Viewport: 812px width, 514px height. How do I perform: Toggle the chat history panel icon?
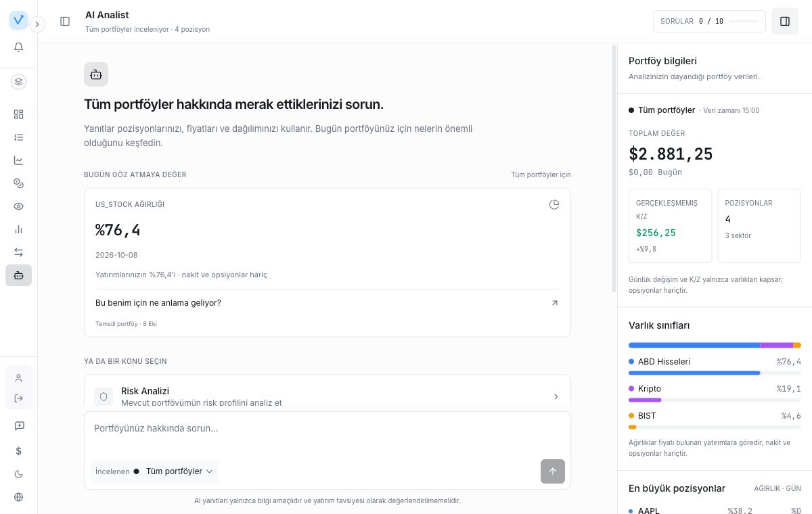click(65, 22)
